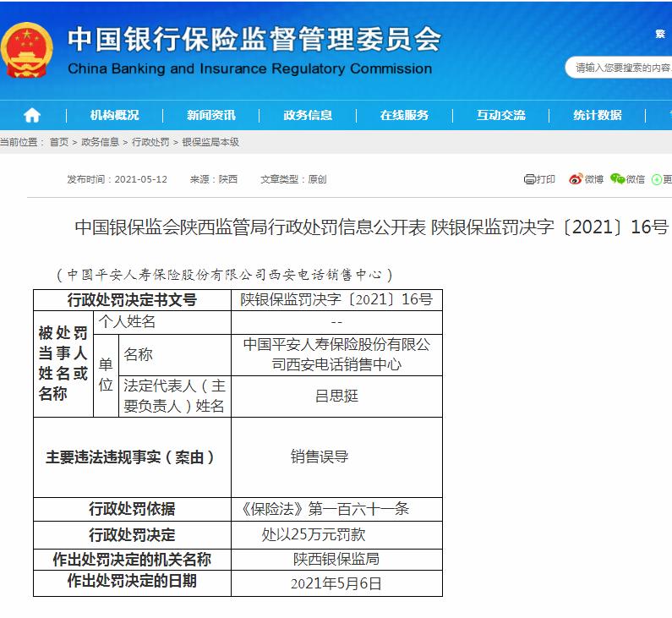
Task: Click English title China Banking and Insurance Regulatory Commission
Action: tap(250, 68)
